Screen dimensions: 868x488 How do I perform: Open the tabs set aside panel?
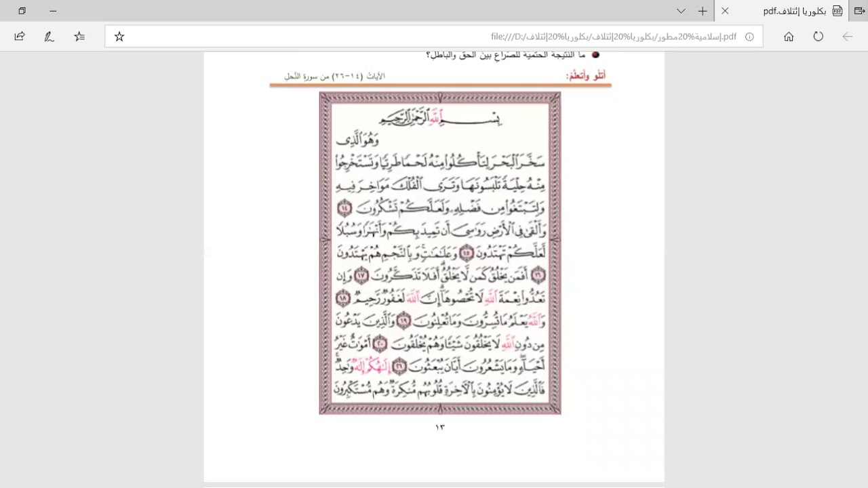coord(859,11)
